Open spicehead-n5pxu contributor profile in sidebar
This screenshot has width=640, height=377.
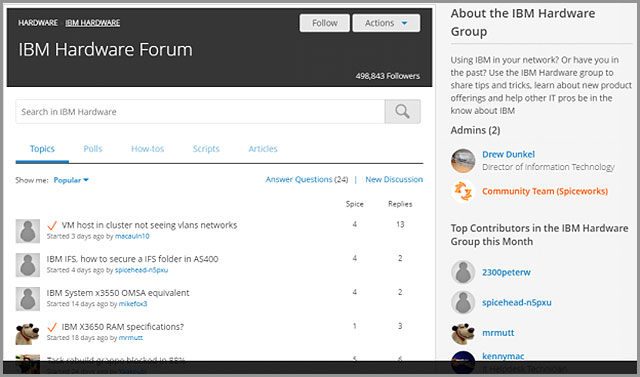coord(516,302)
